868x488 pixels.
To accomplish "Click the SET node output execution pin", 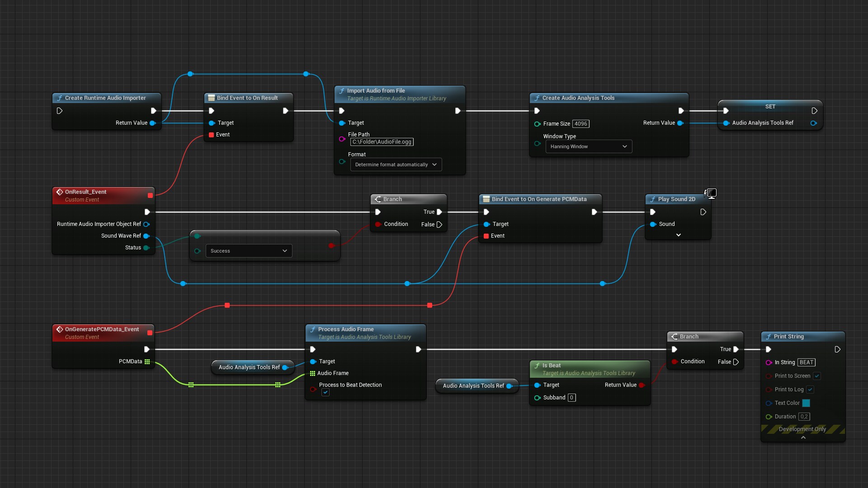I will pyautogui.click(x=814, y=111).
